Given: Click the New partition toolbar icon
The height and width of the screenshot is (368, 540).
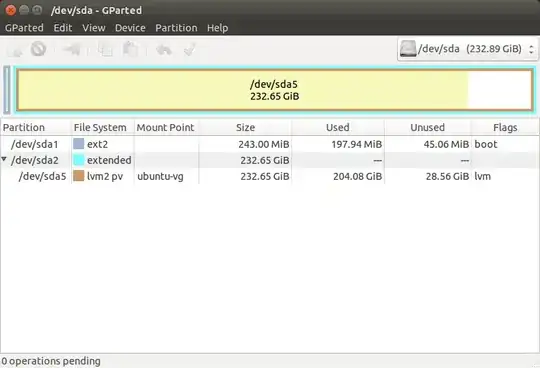Looking at the screenshot, I should coord(14,50).
